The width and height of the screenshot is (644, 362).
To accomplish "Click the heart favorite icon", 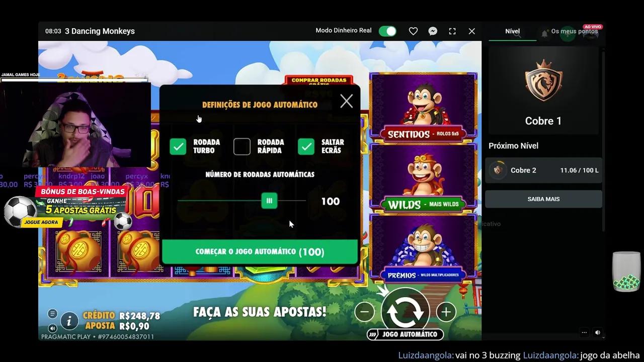I will [413, 31].
